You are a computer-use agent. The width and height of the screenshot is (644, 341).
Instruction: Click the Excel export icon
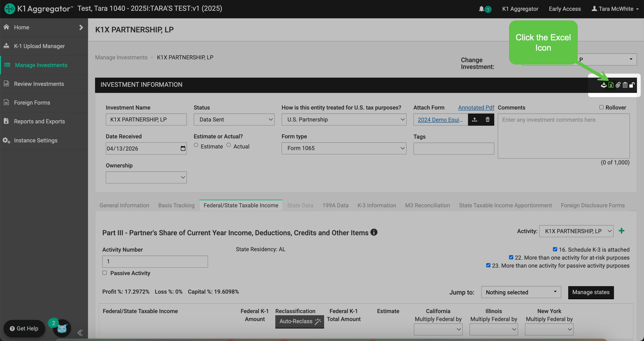[611, 85]
